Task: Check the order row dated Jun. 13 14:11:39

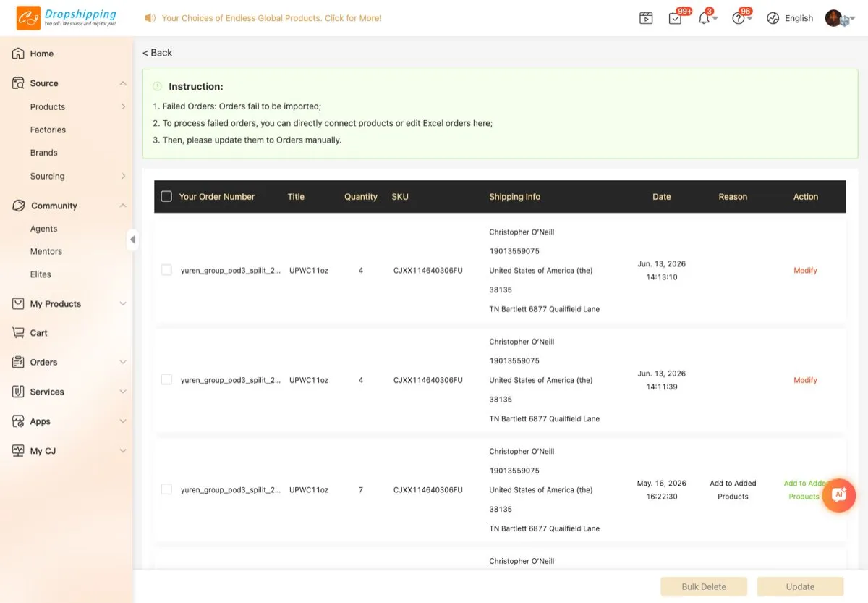Action: tap(166, 379)
